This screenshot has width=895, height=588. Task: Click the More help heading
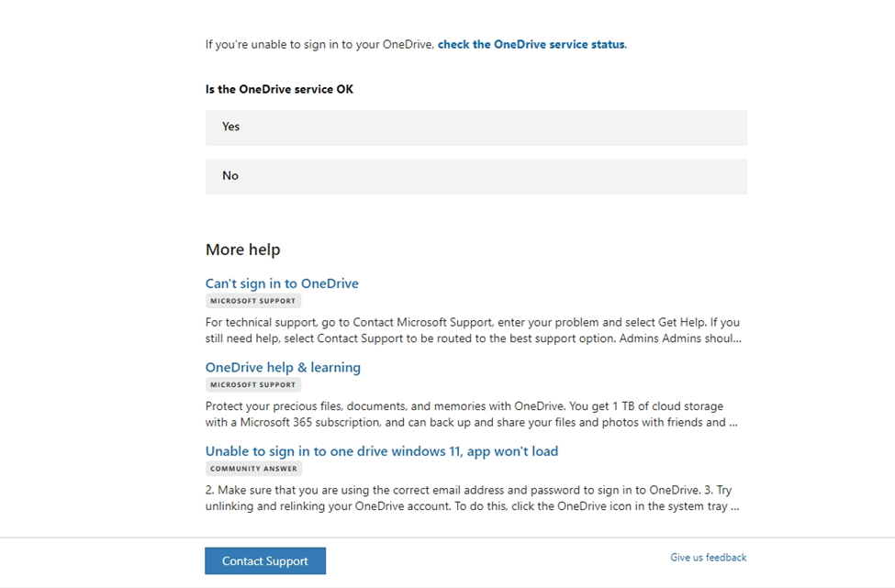coord(242,250)
